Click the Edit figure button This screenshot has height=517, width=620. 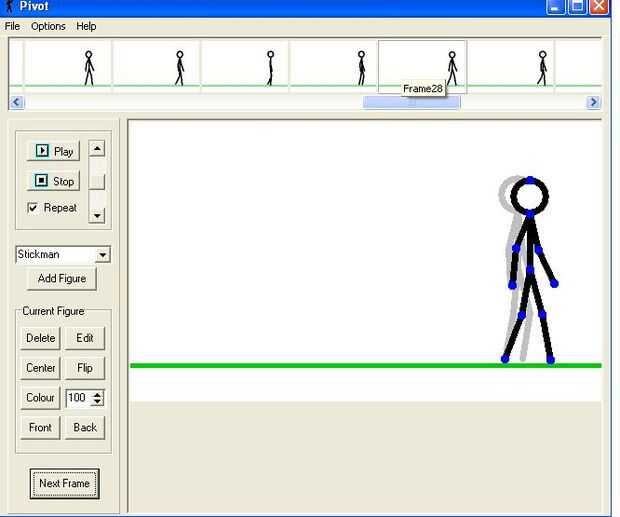(x=85, y=338)
